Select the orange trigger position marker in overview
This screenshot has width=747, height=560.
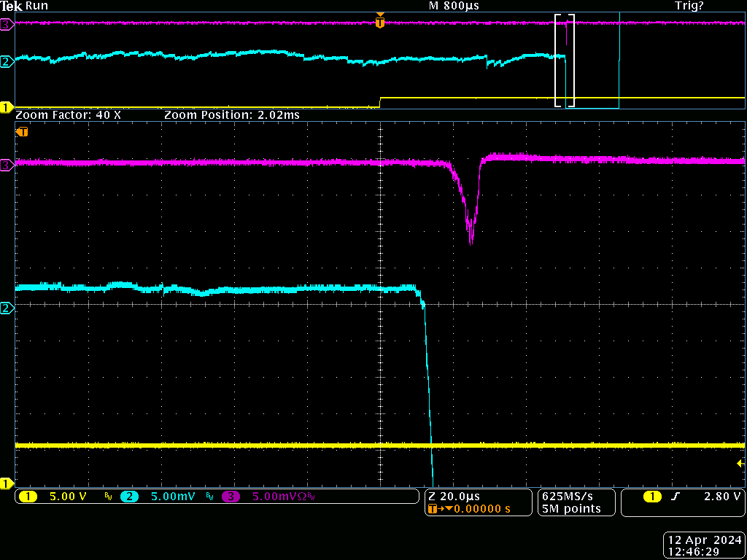(x=379, y=23)
